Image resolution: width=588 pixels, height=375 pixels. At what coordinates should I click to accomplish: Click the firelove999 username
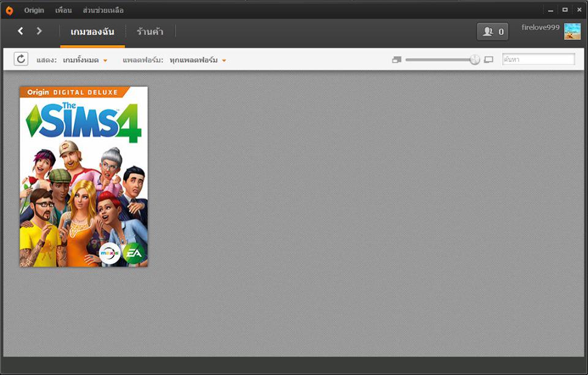540,28
